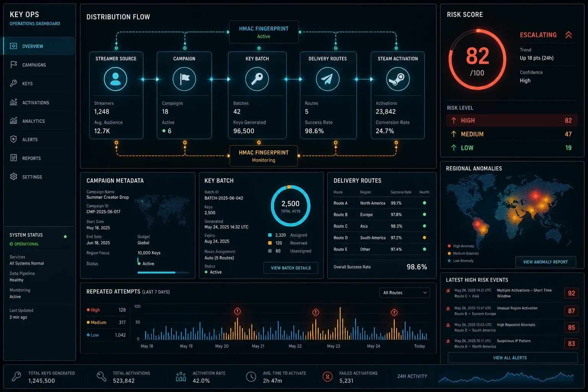Viewport: 588px width, 392px height.
Task: Go to Campaigns in the sidebar
Action: pos(39,65)
